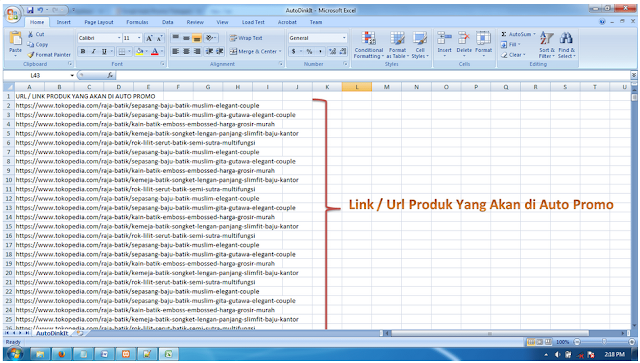This screenshot has height=363, width=640.
Task: Open borders dropdown
Action: pos(129,51)
